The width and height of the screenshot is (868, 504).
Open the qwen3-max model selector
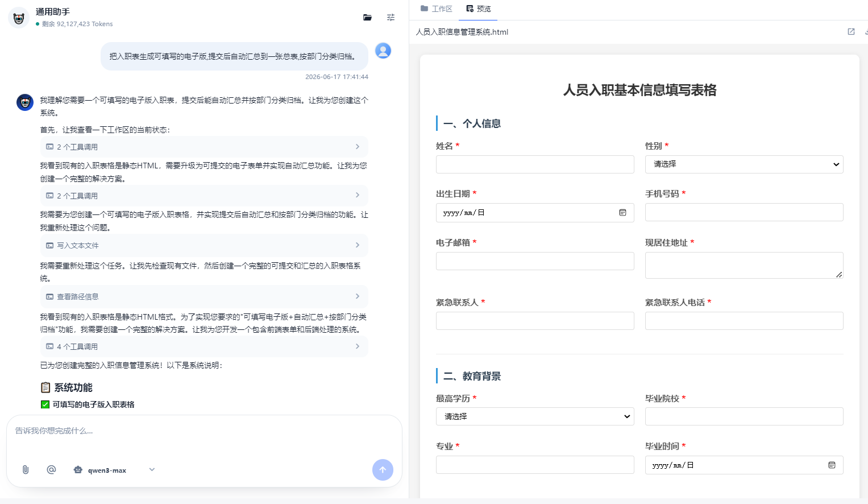pyautogui.click(x=114, y=470)
